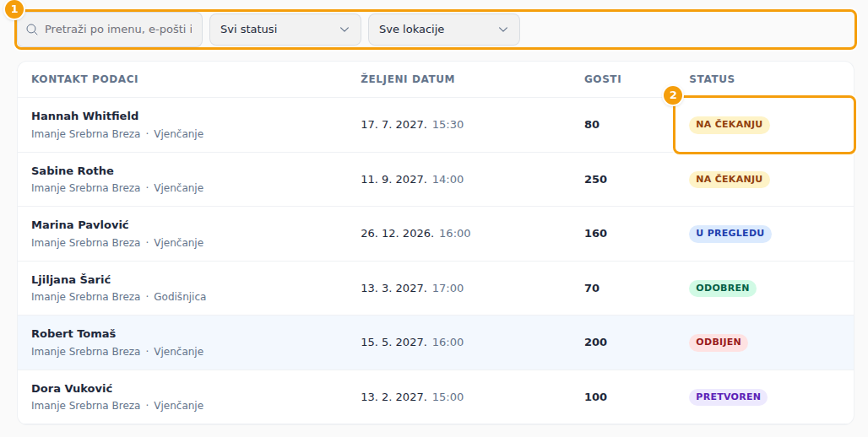Viewport: 868px width, 437px height.
Task: Click the date 13. 3. 2027. 17:00
Action: (x=412, y=289)
